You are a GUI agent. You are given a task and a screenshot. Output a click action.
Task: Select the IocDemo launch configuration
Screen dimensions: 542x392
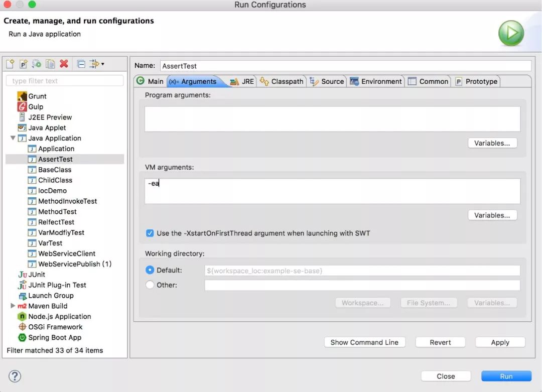47,190
